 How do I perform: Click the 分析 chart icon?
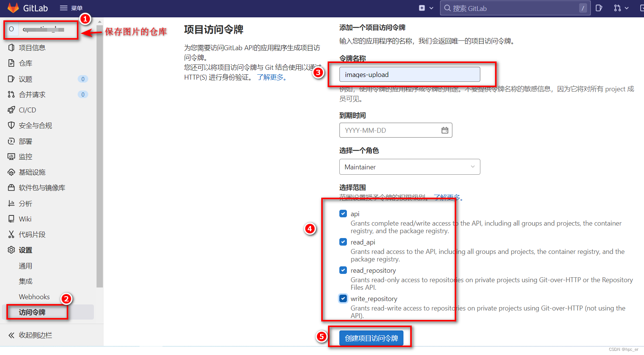[11, 203]
